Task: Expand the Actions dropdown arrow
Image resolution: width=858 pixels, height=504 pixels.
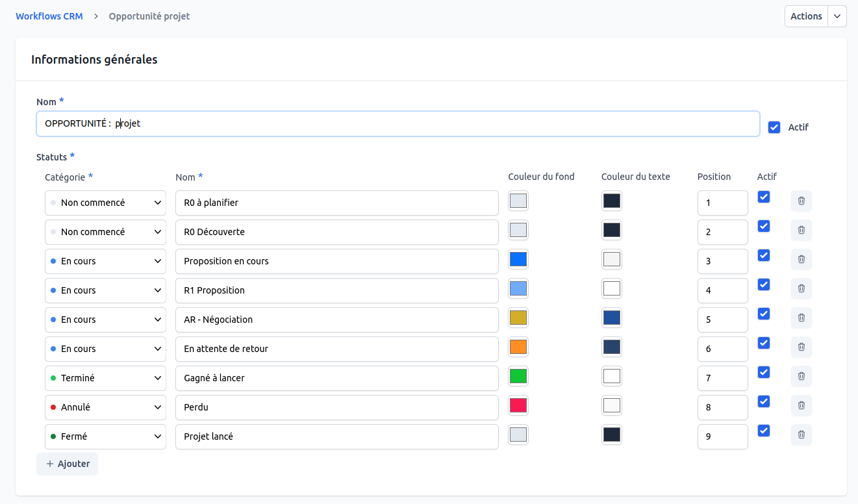Action: 837,16
